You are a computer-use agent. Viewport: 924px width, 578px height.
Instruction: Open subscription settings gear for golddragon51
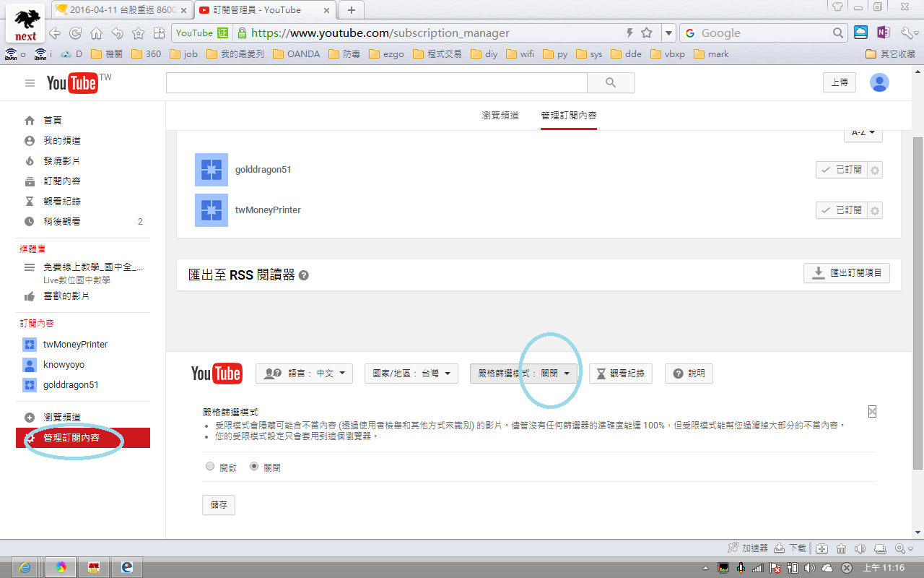click(x=875, y=170)
